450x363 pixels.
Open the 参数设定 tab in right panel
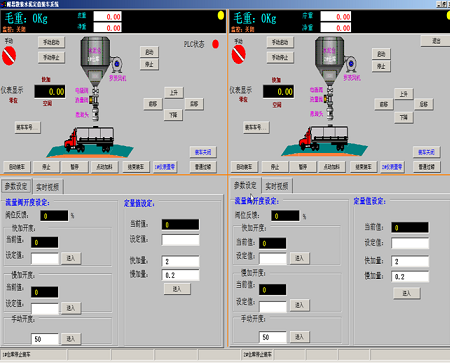(x=245, y=185)
